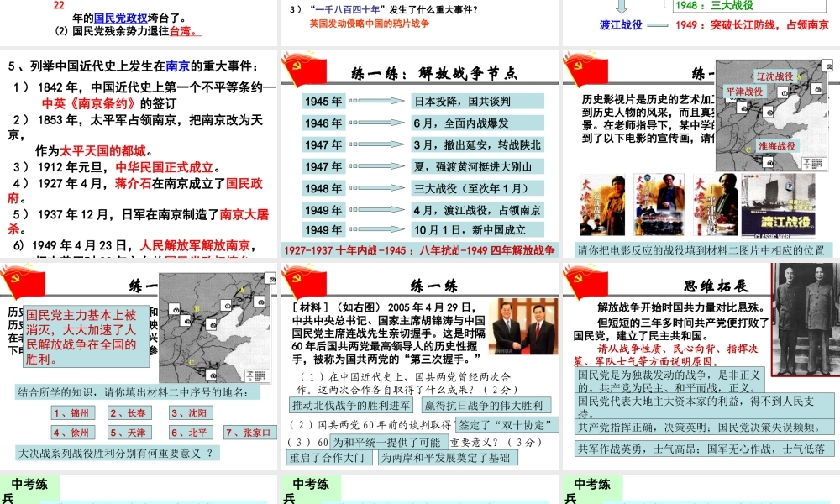Click the answer 为两岸和平发展奠定了基础
This screenshot has height=504, width=840.
coord(448,458)
